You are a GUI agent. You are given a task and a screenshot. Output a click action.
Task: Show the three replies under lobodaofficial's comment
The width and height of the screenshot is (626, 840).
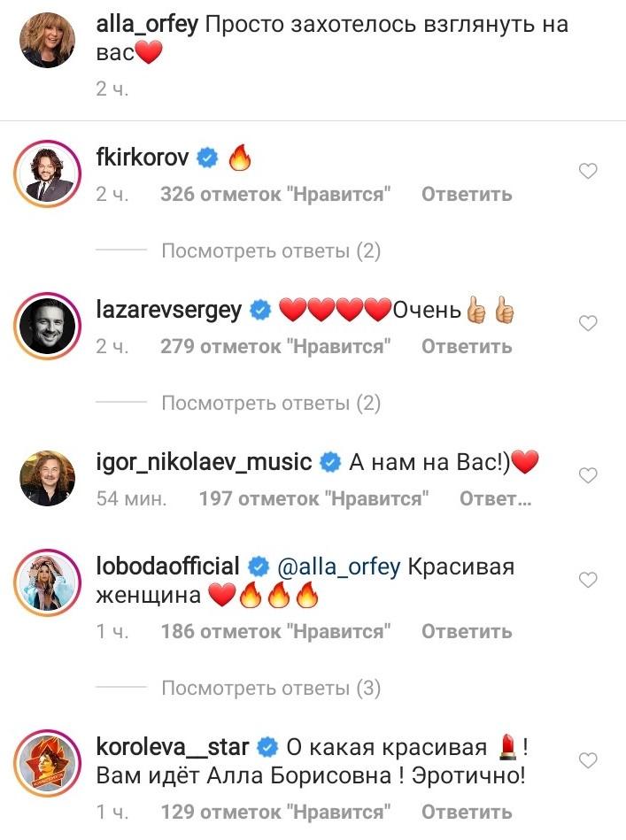pyautogui.click(x=271, y=688)
